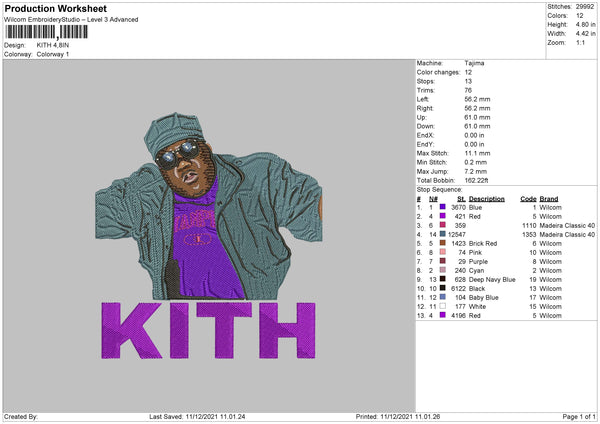Image resolution: width=600 pixels, height=424 pixels.
Task: Click the 'N#' column header
Action: (x=433, y=199)
